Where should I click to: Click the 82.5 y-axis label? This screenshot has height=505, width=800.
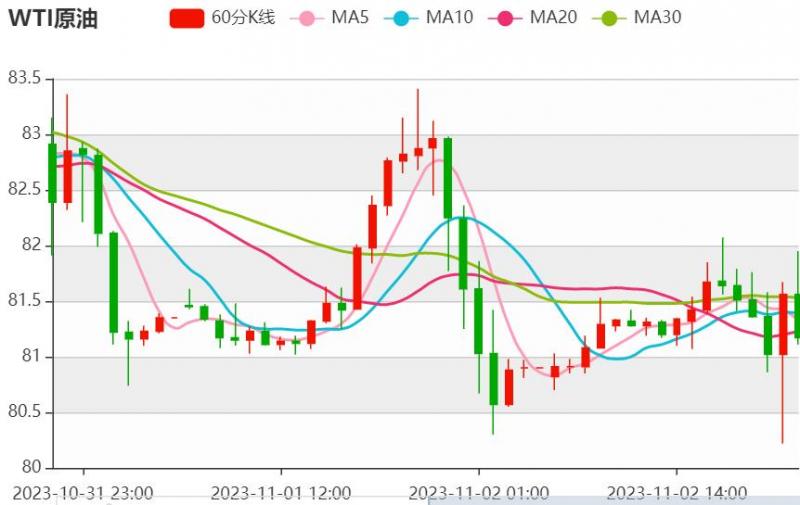24,189
